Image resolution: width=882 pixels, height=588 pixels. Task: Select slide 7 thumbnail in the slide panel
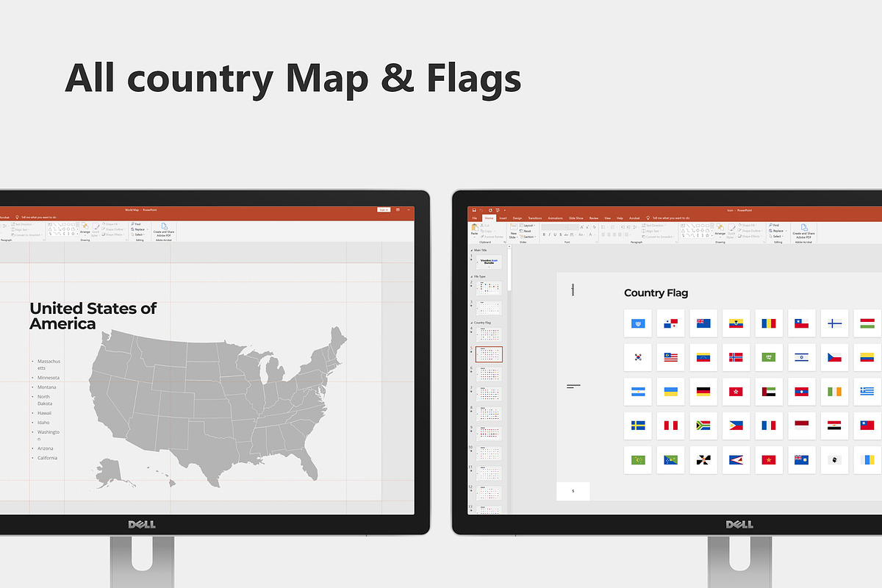click(489, 394)
